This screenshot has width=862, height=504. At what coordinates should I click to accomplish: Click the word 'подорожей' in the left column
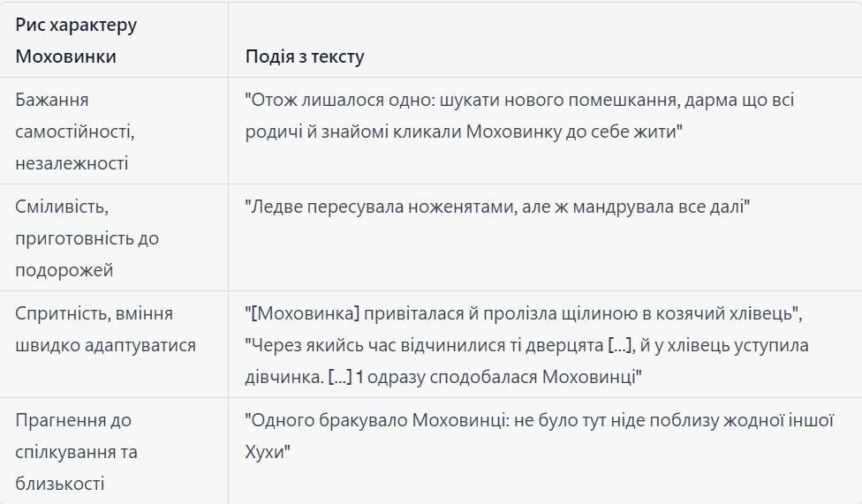[64, 270]
